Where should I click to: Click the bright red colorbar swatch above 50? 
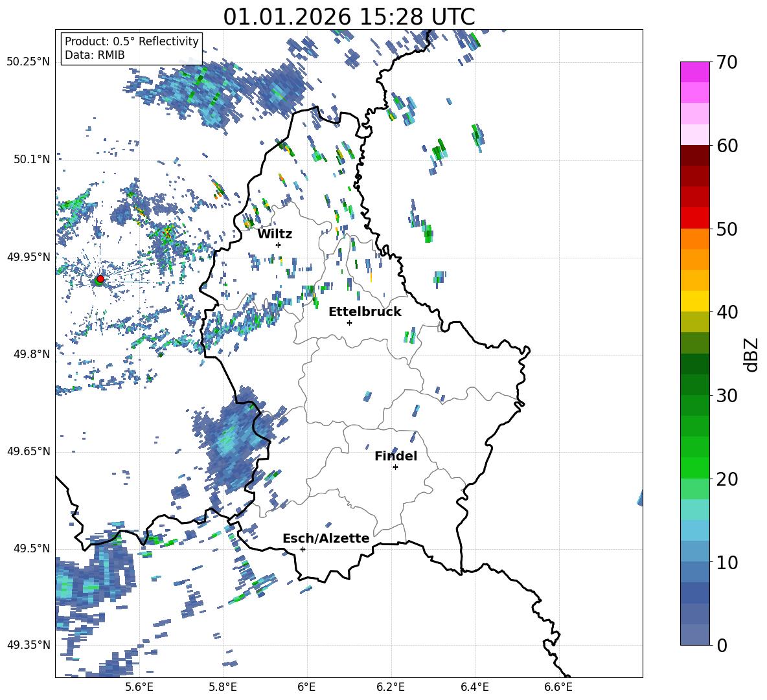(695, 218)
